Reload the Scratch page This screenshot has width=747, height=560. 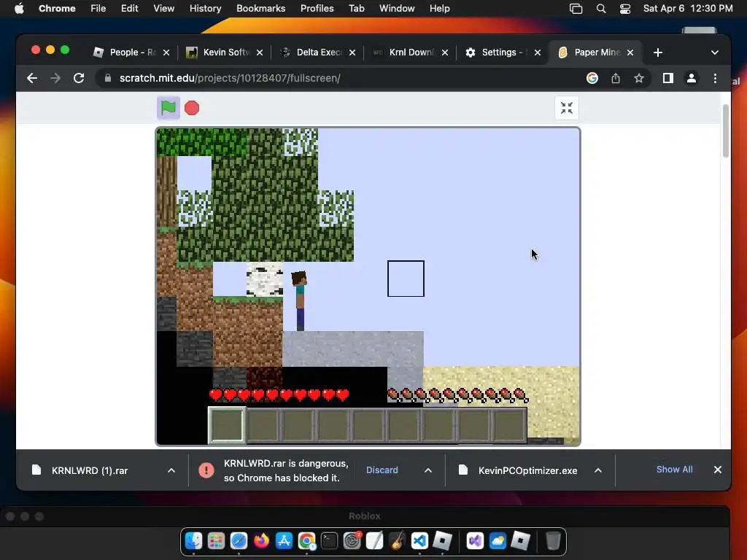(79, 78)
